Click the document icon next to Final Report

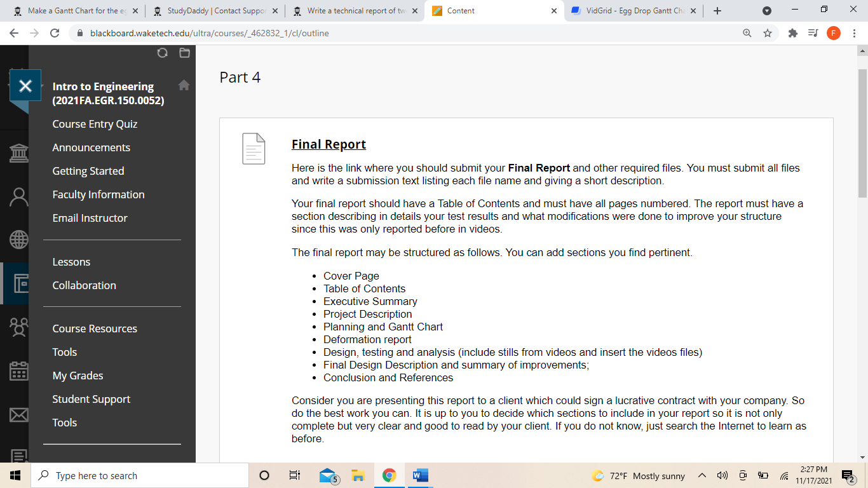click(254, 147)
